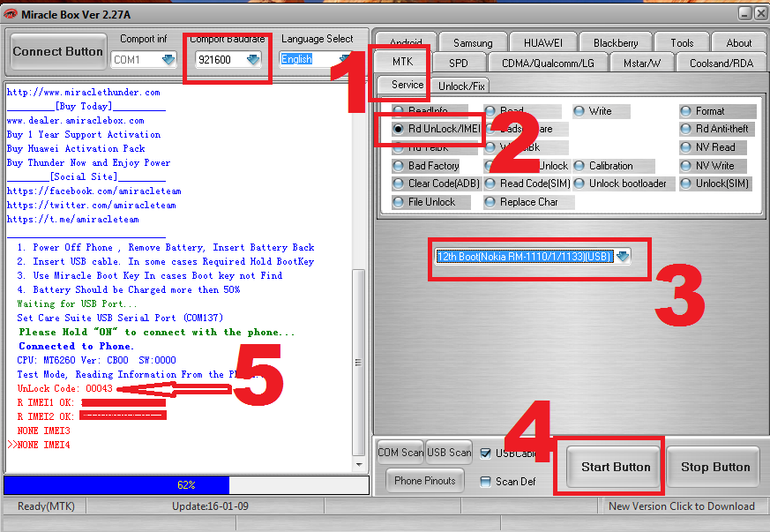
Task: Open the Language Select English dropdown
Action: [344, 59]
